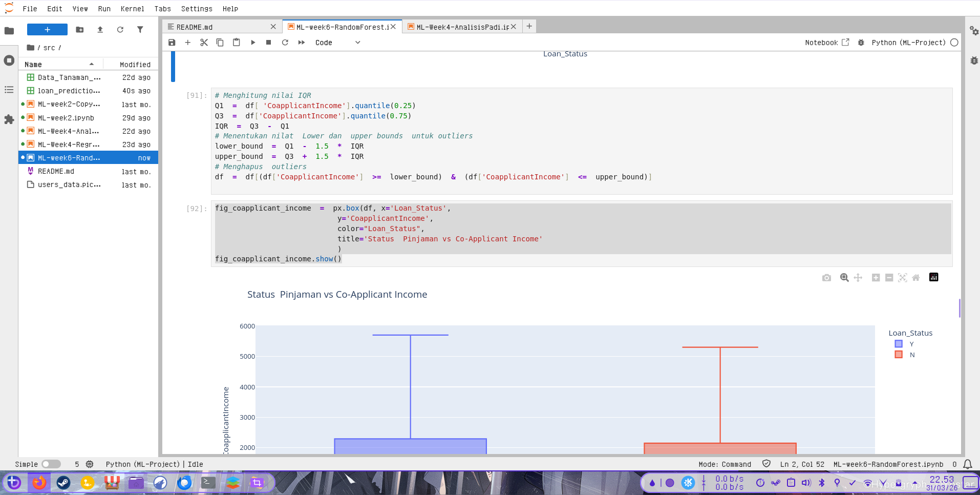Image resolution: width=980 pixels, height=495 pixels.
Task: Click the blue new launcher button
Action: point(47,30)
